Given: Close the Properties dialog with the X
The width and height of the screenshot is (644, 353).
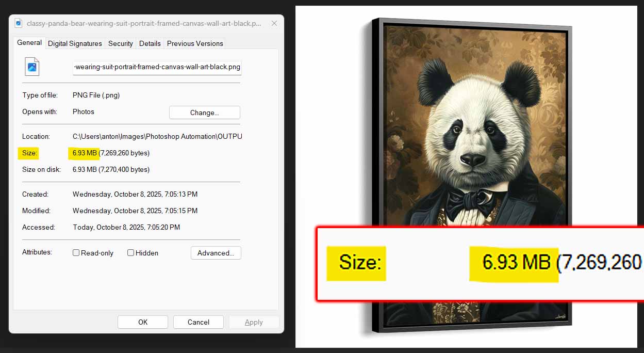Looking at the screenshot, I should (x=274, y=23).
